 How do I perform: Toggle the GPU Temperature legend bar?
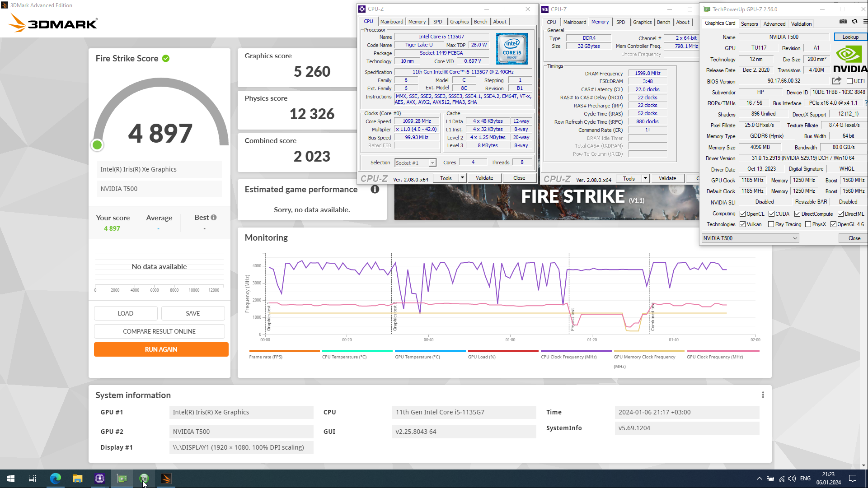[x=430, y=351]
